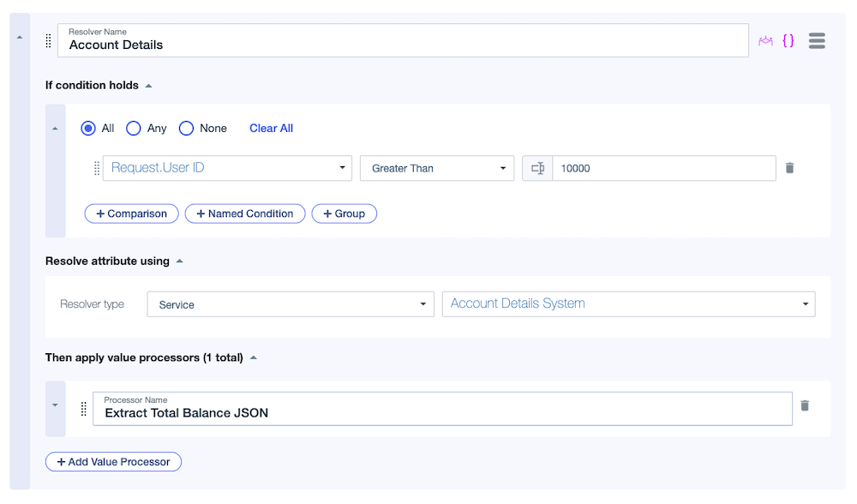This screenshot has height=504, width=857.
Task: Click the + Named Condition button
Action: click(245, 213)
